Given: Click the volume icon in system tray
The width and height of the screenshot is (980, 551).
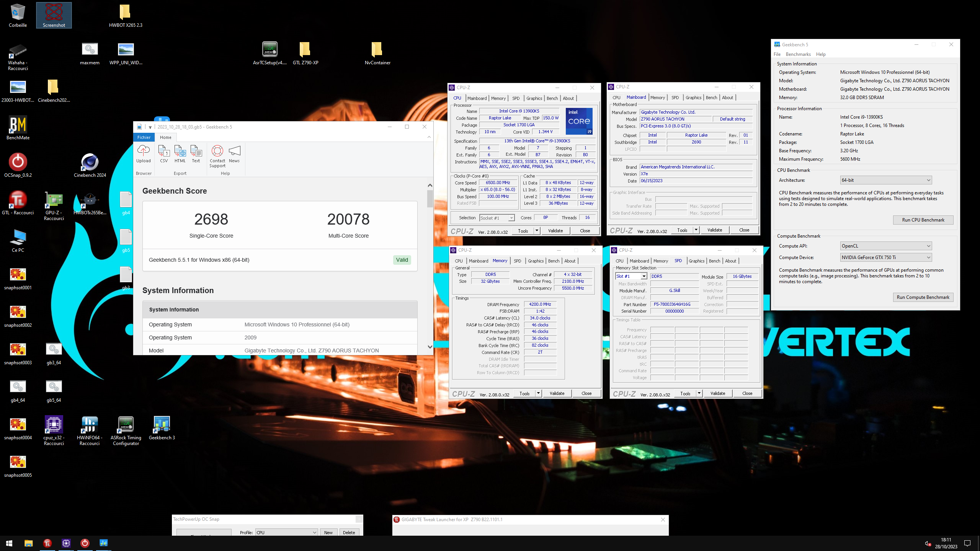Looking at the screenshot, I should tap(928, 543).
